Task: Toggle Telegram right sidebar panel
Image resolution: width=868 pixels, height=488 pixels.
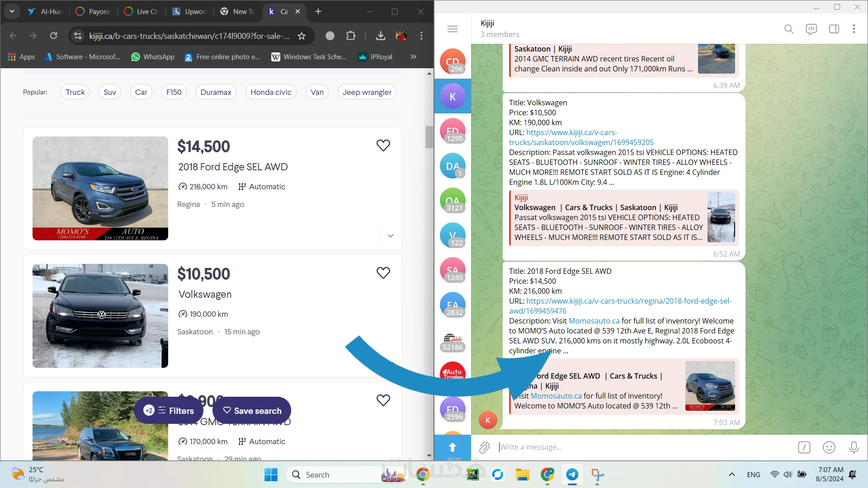Action: click(x=834, y=29)
